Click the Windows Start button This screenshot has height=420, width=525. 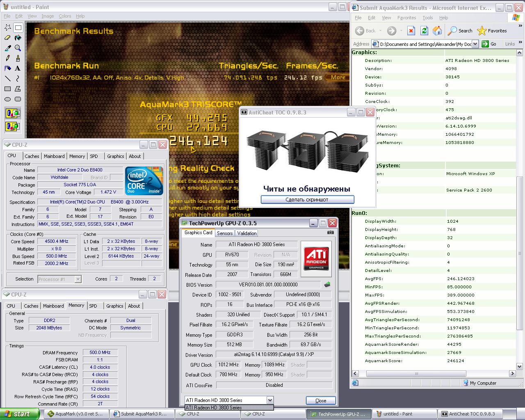pos(20,414)
